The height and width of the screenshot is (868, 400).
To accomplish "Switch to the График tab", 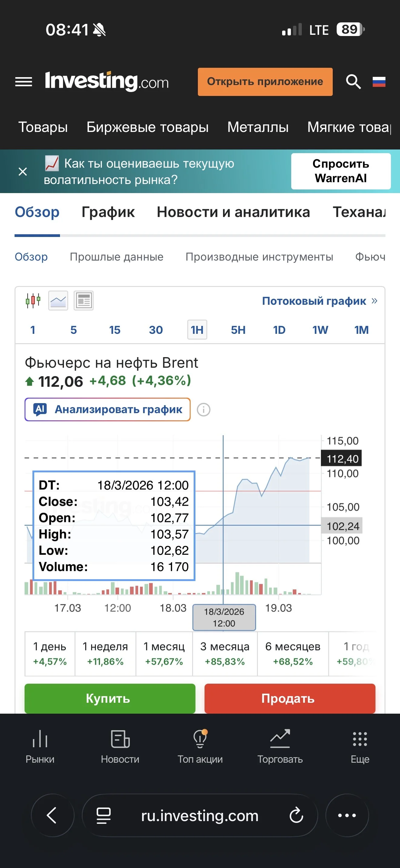I will pyautogui.click(x=108, y=212).
